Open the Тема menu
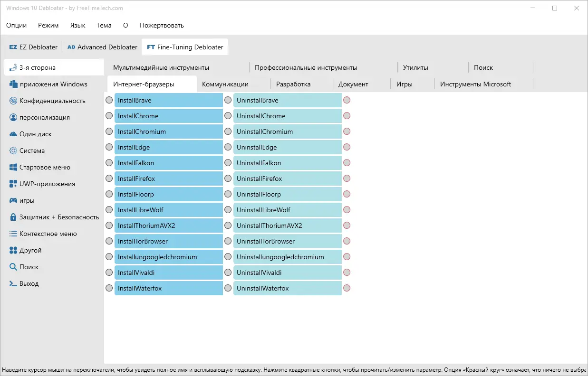Screen dimensions: 588x376 (x=104, y=25)
